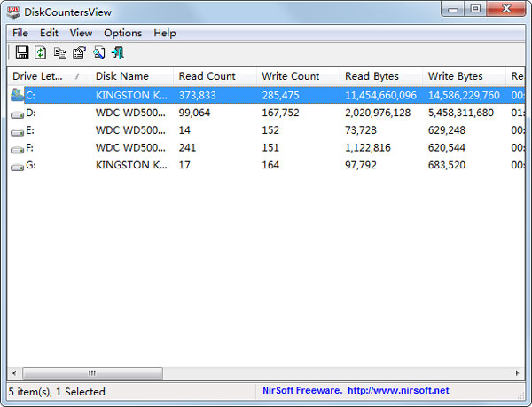Viewport: 532px width, 407px height.
Task: Click read count value 241
Action: (187, 147)
